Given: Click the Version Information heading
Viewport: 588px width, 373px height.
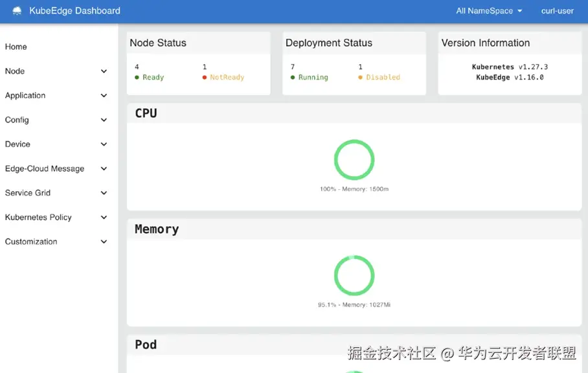Looking at the screenshot, I should (x=485, y=43).
